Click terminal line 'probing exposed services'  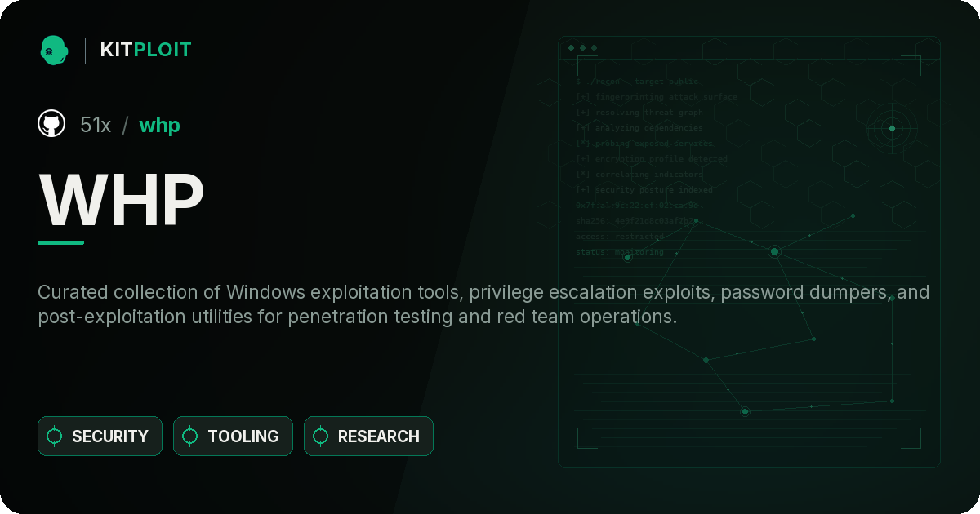[644, 144]
